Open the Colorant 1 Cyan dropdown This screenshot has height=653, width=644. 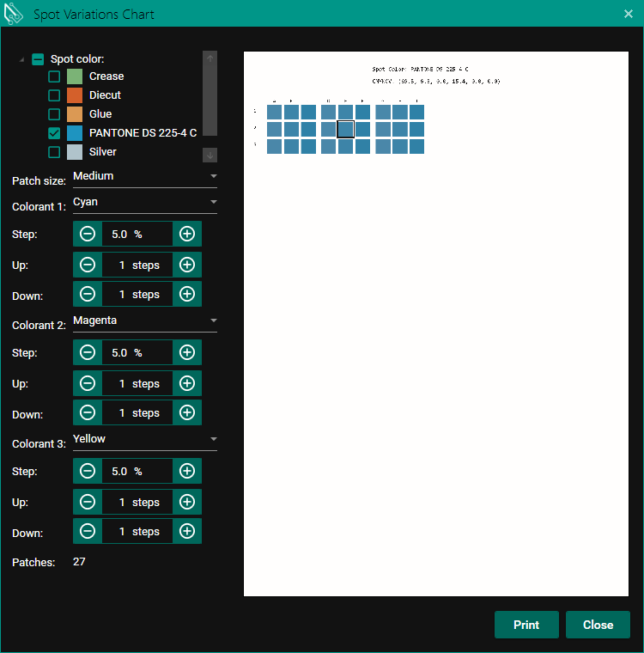[145, 203]
